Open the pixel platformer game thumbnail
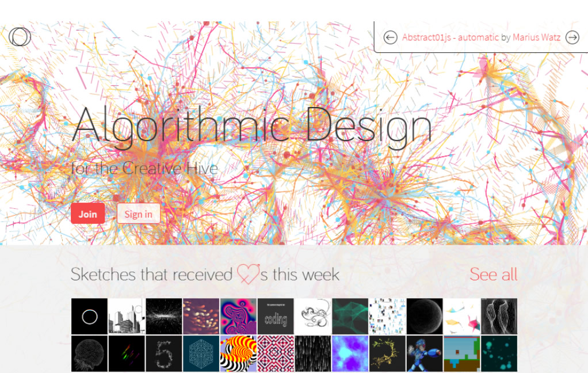The height and width of the screenshot is (373, 588). (462, 353)
